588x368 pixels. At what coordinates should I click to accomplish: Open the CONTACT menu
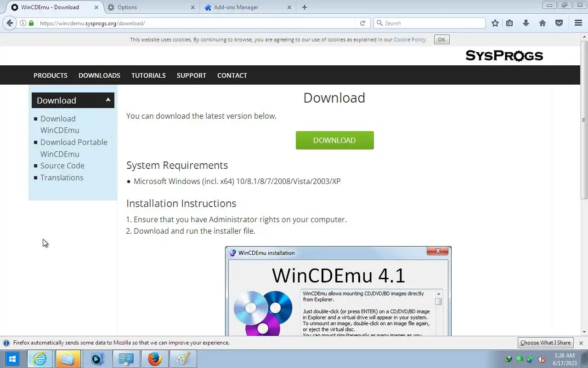tap(232, 75)
